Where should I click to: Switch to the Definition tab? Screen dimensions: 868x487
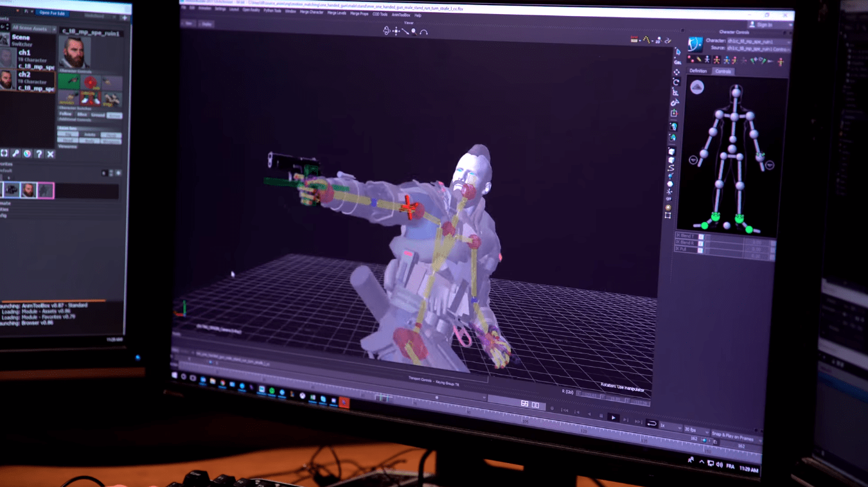pos(698,71)
